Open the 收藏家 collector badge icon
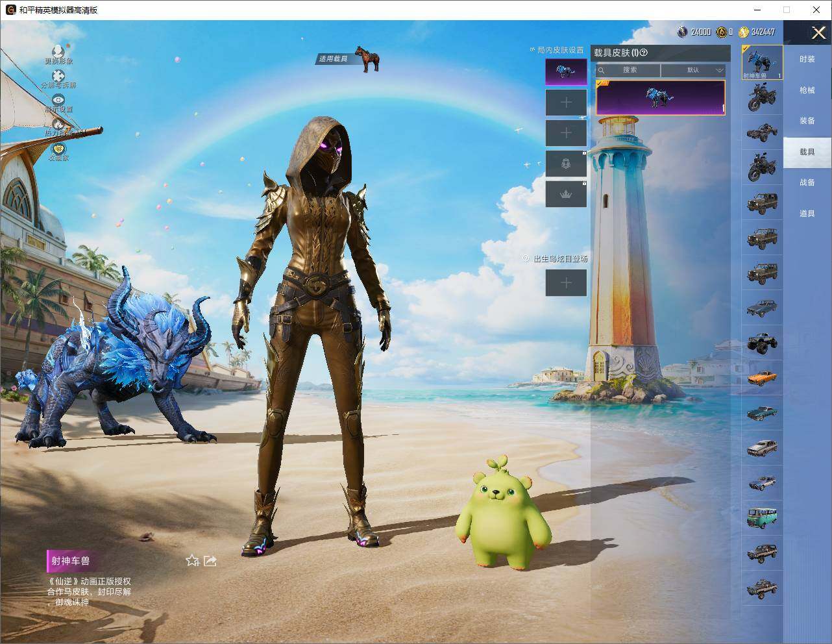The width and height of the screenshot is (832, 644). coord(58,149)
